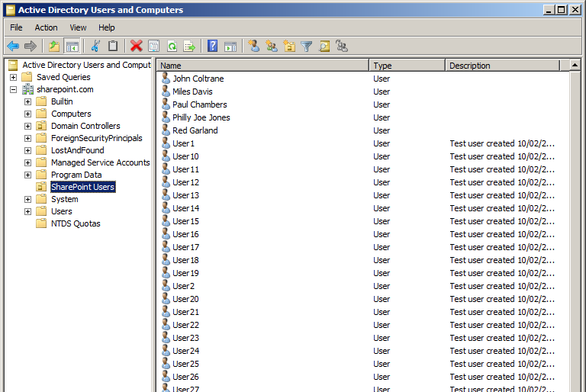Select User1 in the list

coord(183,143)
